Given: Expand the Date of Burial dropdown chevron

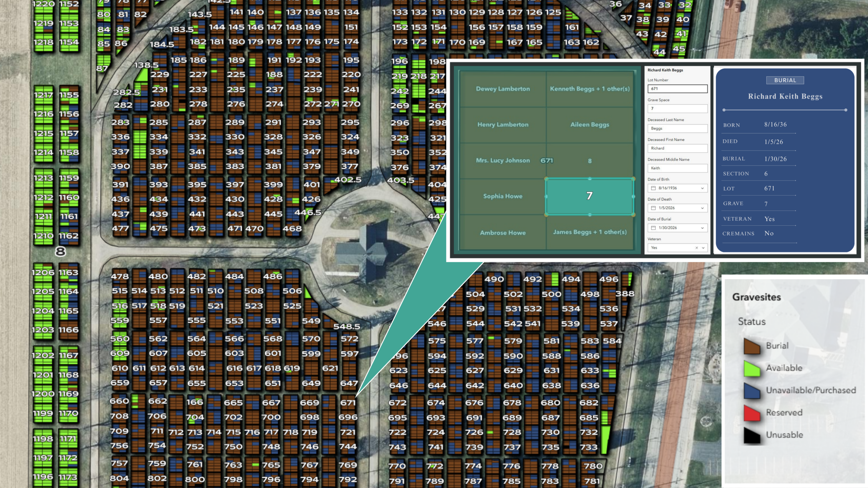Looking at the screenshot, I should click(x=702, y=228).
